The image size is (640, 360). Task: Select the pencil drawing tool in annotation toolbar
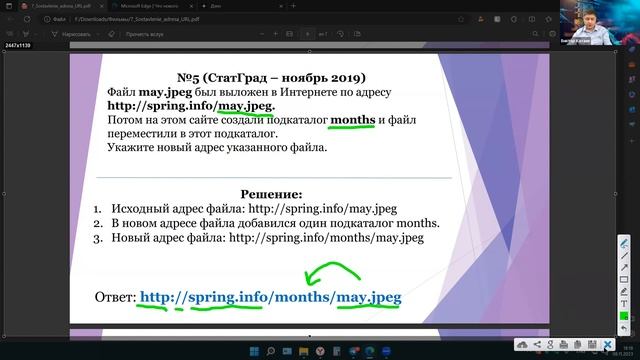click(624, 244)
